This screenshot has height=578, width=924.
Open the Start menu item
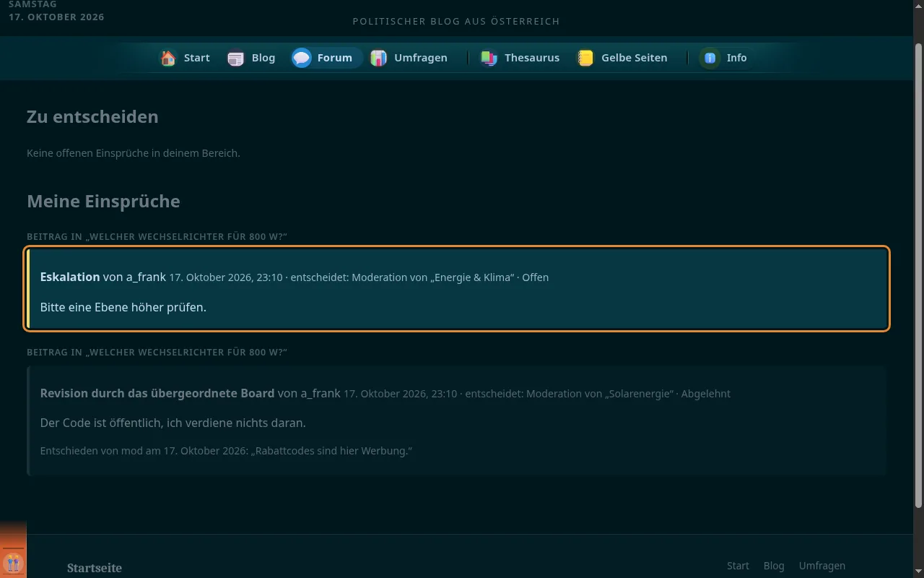[186, 58]
